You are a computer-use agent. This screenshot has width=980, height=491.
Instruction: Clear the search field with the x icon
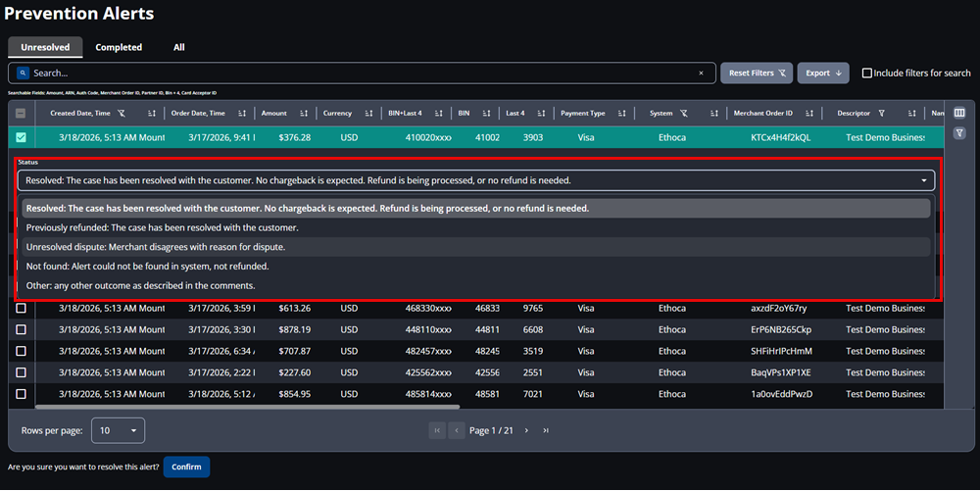[701, 74]
